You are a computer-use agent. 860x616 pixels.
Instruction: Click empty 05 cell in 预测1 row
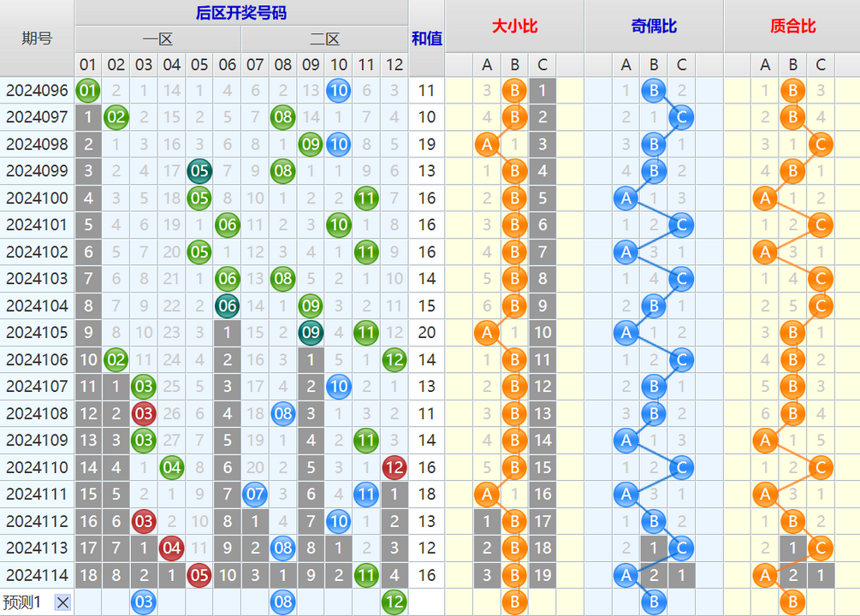[x=199, y=602]
